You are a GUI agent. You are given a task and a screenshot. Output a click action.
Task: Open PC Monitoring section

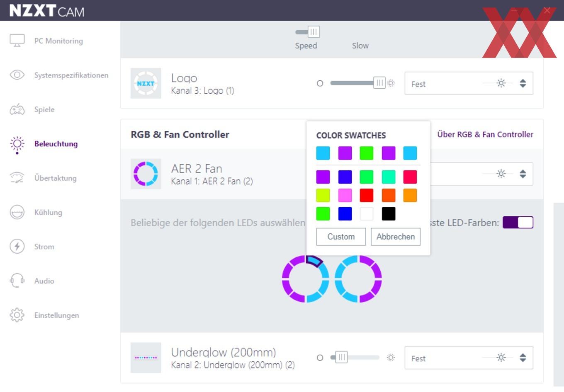click(58, 41)
